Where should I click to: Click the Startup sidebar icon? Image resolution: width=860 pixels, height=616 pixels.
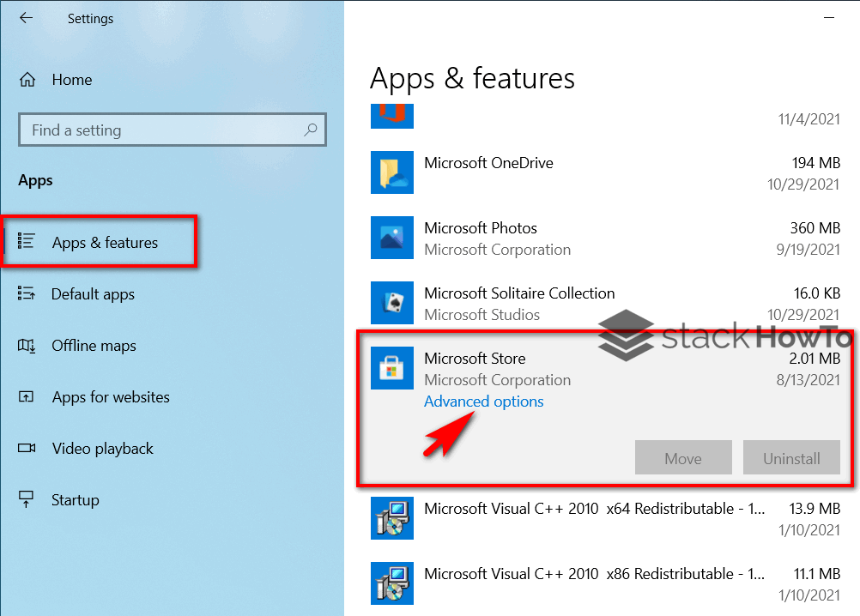click(27, 499)
